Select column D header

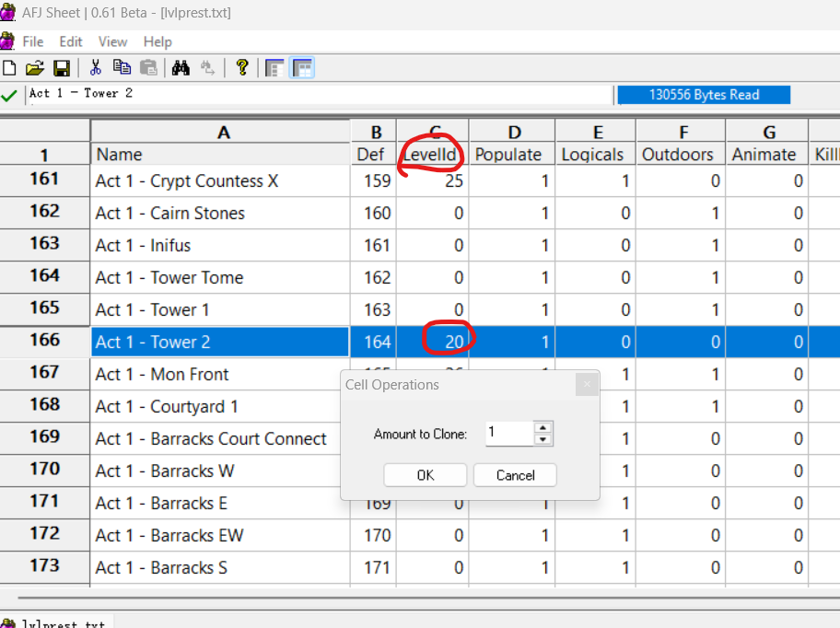coord(512,132)
